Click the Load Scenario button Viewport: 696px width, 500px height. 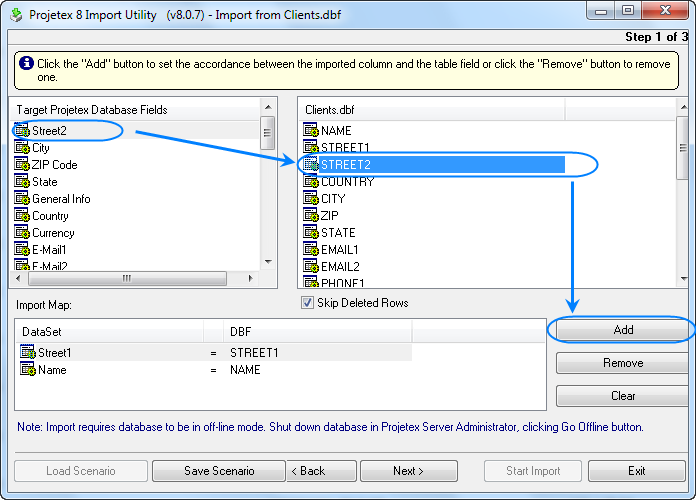(x=81, y=471)
